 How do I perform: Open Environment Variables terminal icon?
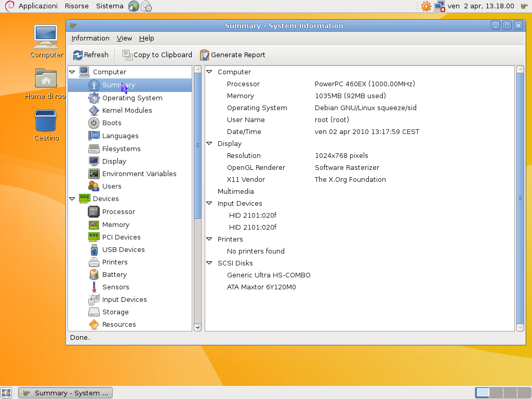coord(94,174)
